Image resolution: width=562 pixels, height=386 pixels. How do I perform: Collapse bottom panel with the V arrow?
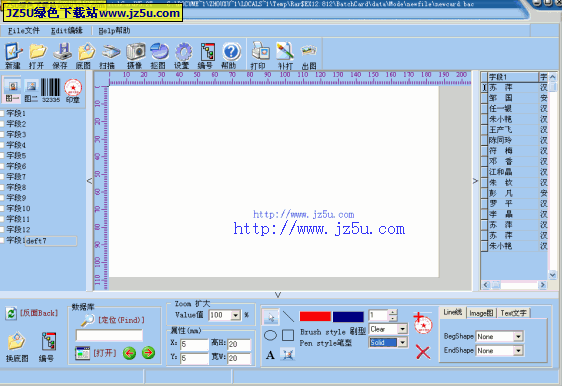tap(278, 295)
